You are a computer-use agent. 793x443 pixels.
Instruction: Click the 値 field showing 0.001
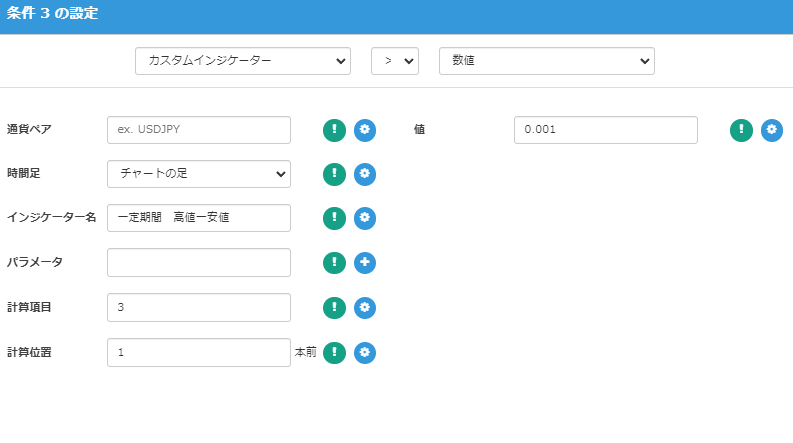tap(605, 130)
